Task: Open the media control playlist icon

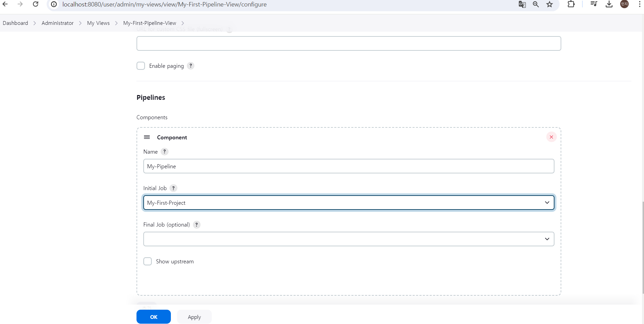Action: coord(594,4)
